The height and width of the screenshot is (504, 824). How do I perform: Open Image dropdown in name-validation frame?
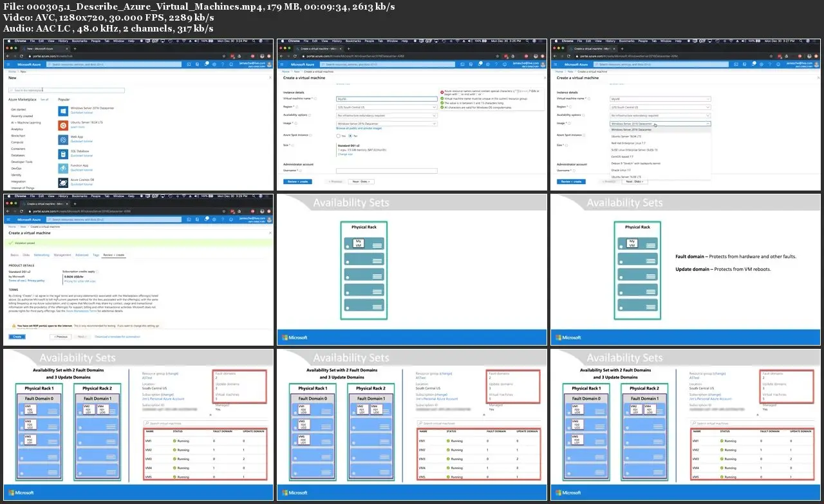click(387, 124)
